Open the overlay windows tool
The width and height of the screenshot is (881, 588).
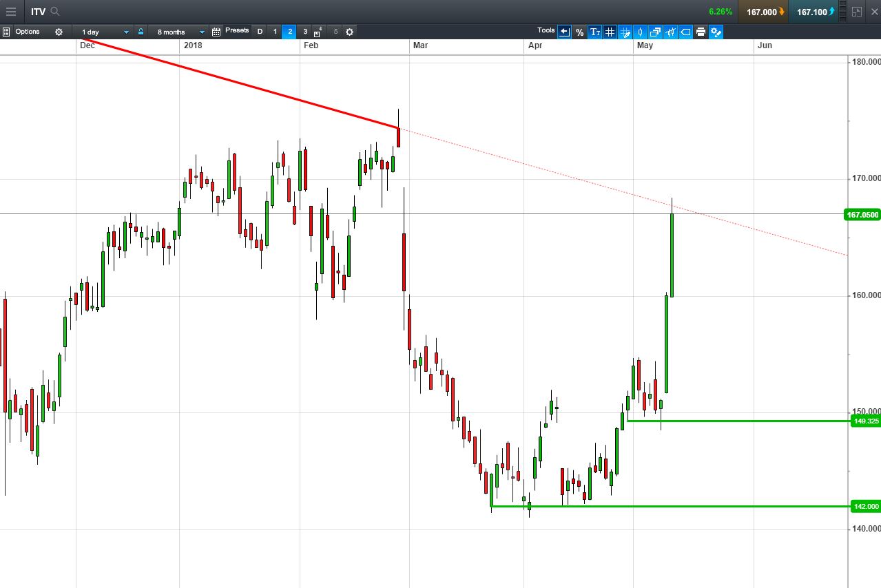tap(655, 32)
